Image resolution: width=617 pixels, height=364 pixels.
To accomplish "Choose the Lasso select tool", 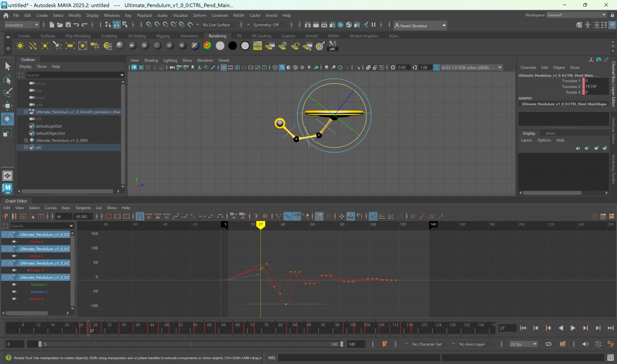I will click(x=7, y=80).
